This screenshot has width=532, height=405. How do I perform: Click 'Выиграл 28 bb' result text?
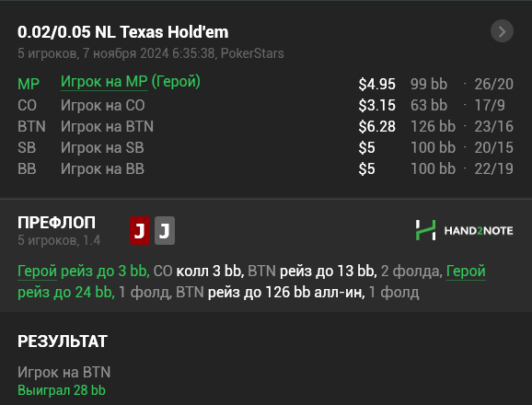point(62,390)
